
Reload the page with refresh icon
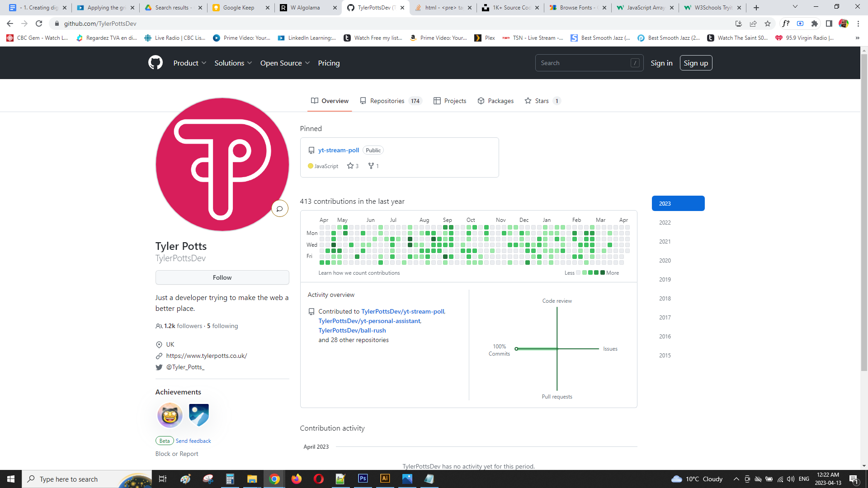pos(39,23)
